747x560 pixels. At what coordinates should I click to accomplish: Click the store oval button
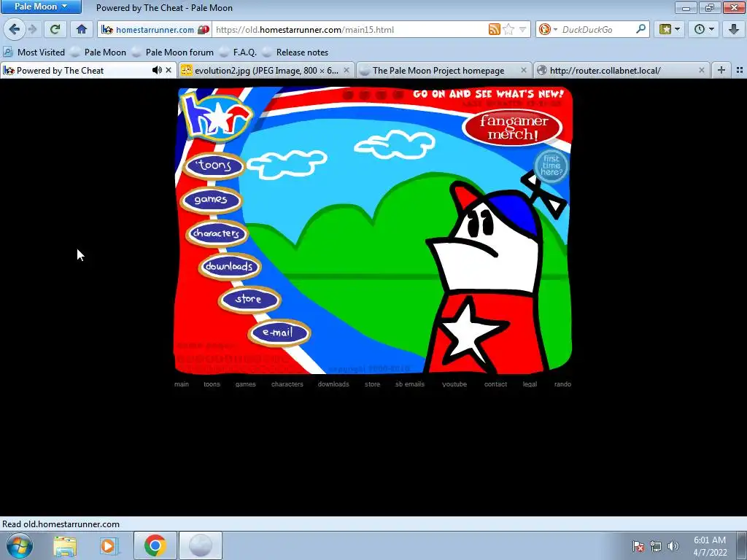tap(249, 299)
